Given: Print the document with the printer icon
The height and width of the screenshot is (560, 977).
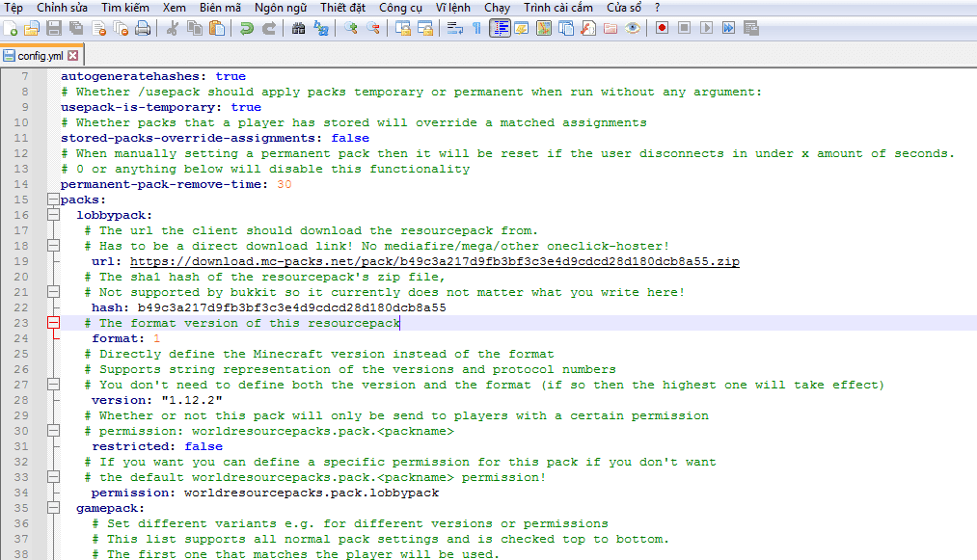Looking at the screenshot, I should click(x=143, y=29).
